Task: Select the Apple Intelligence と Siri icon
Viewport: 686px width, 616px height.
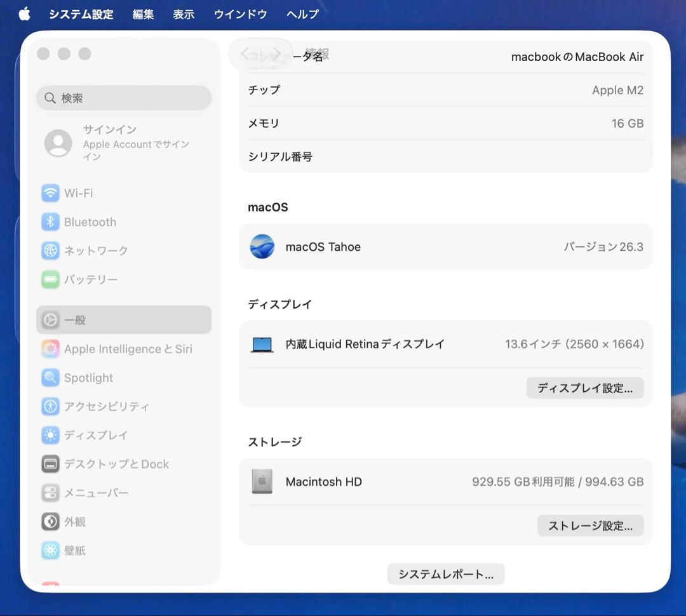Action: (51, 349)
